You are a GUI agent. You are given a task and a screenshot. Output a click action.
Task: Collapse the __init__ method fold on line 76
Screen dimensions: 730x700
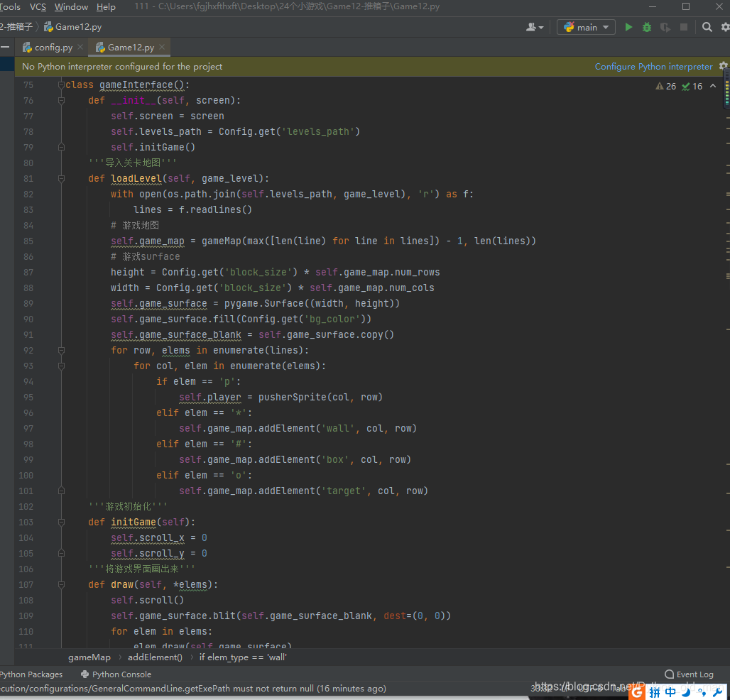tap(61, 101)
